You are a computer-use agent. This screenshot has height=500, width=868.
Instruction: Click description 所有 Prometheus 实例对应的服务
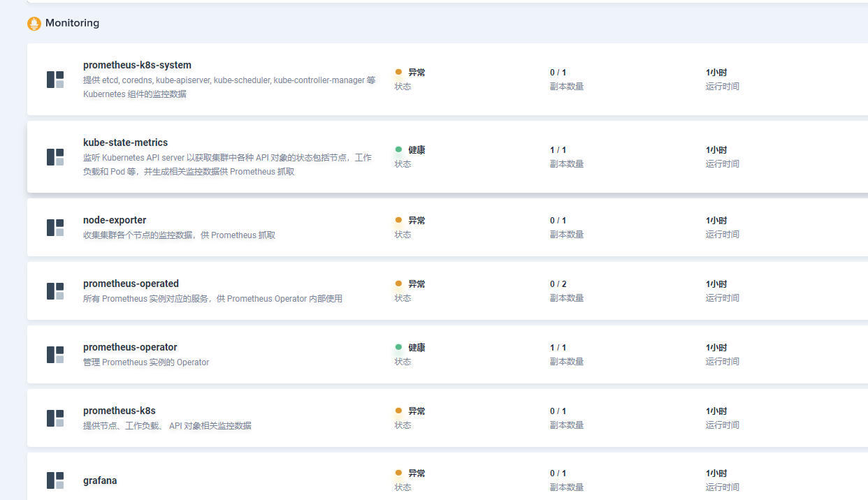212,299
